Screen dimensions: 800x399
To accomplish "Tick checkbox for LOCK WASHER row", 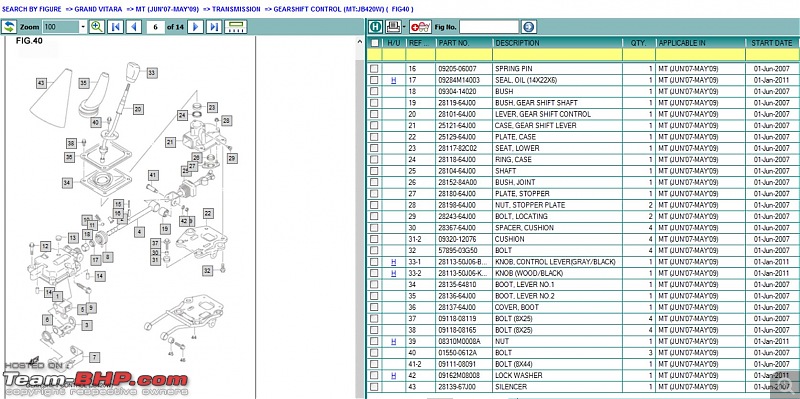I will click(x=374, y=376).
